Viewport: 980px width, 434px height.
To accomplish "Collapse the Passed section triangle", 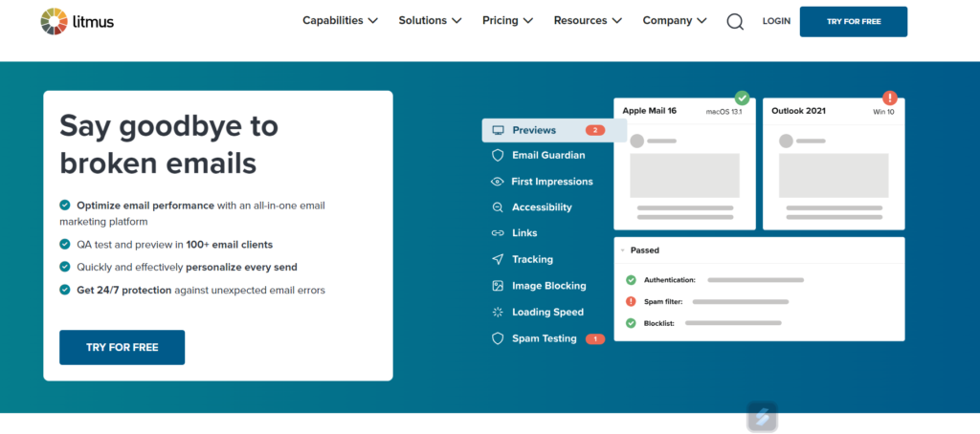I will click(x=622, y=250).
